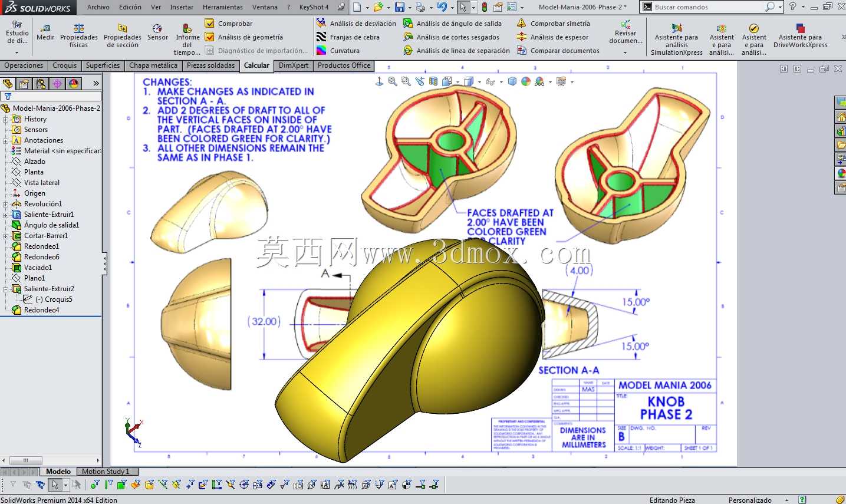Open the ConfigurationManager tab icon

pyautogui.click(x=41, y=84)
